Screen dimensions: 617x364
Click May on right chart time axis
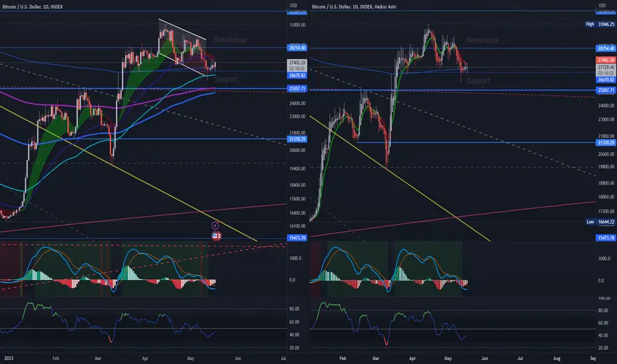tap(448, 358)
